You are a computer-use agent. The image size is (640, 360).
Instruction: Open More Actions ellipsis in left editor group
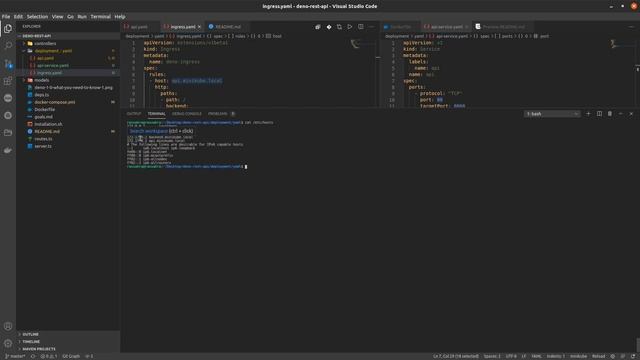[371, 27]
